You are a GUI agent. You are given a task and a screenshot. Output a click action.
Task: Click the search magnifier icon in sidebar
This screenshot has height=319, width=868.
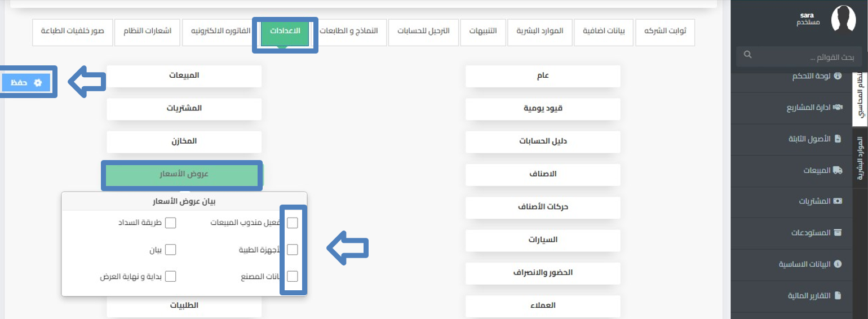pyautogui.click(x=748, y=55)
